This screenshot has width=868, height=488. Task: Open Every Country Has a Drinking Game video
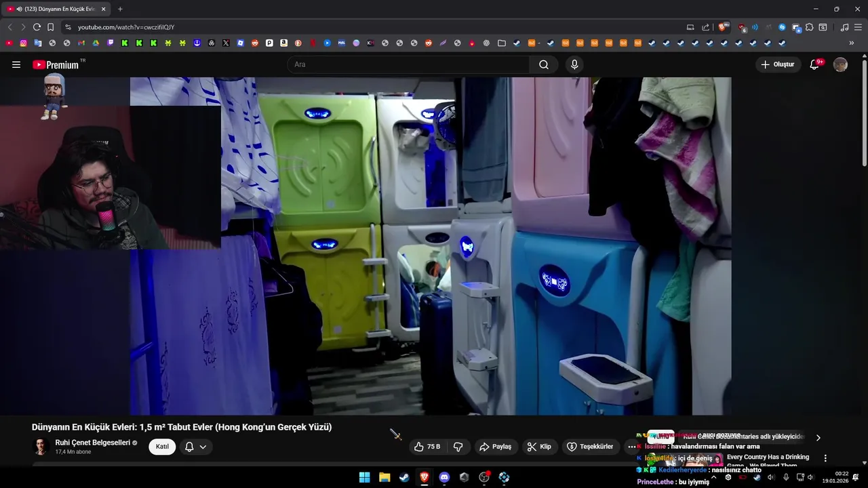click(x=768, y=461)
